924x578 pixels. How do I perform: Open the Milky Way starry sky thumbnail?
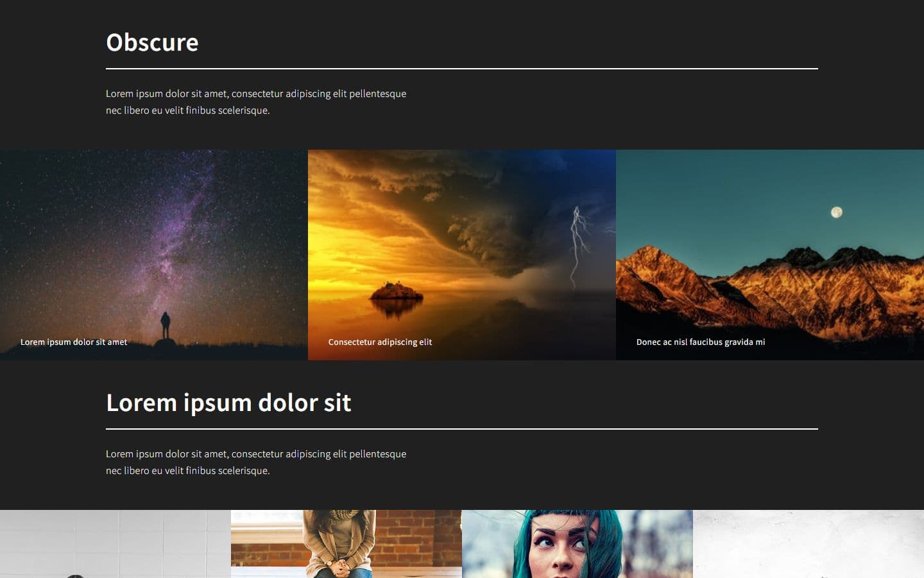[154, 255]
